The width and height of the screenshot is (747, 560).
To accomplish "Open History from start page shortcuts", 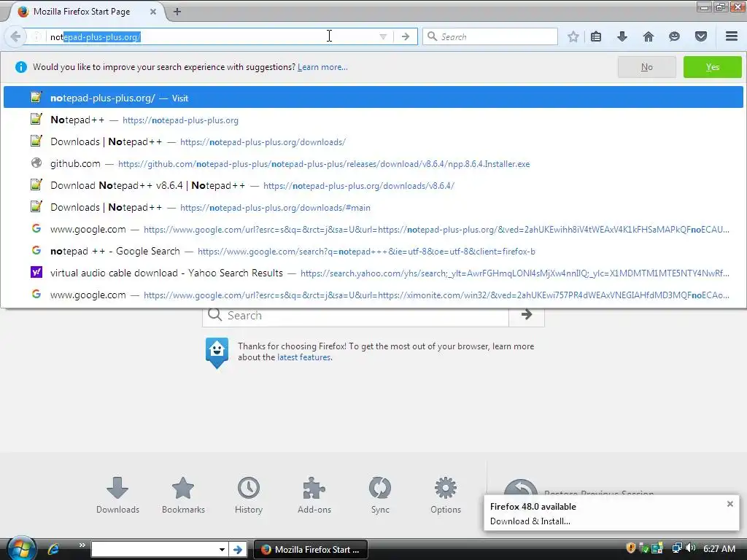I will (249, 495).
